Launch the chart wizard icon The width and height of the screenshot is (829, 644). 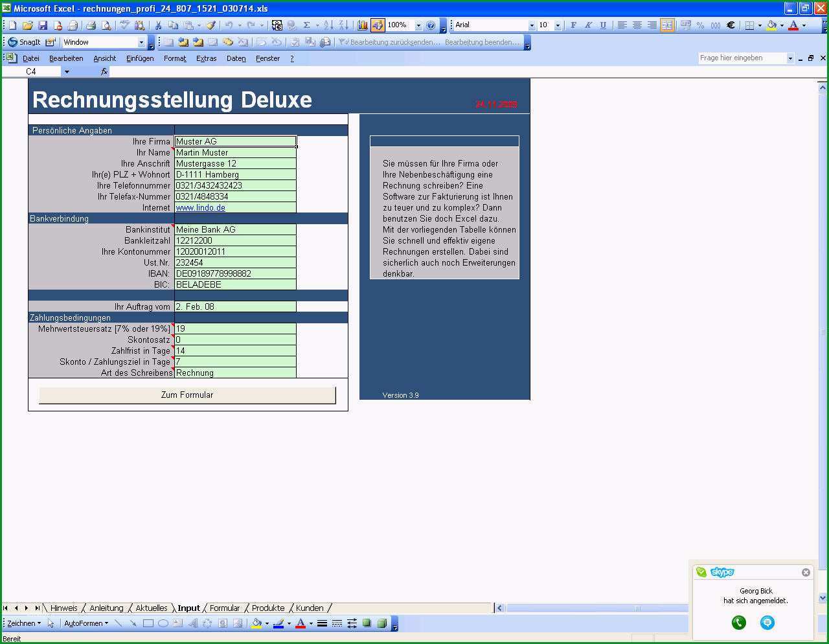[363, 25]
